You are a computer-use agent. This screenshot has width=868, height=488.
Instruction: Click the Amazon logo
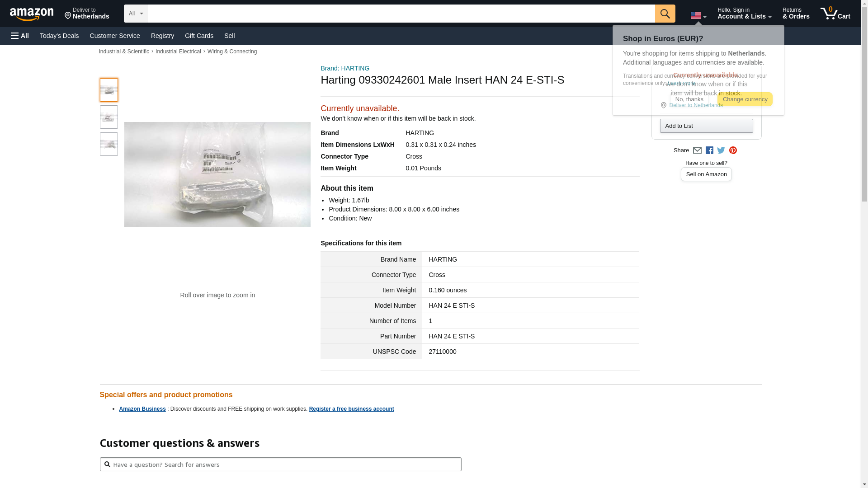(x=32, y=14)
